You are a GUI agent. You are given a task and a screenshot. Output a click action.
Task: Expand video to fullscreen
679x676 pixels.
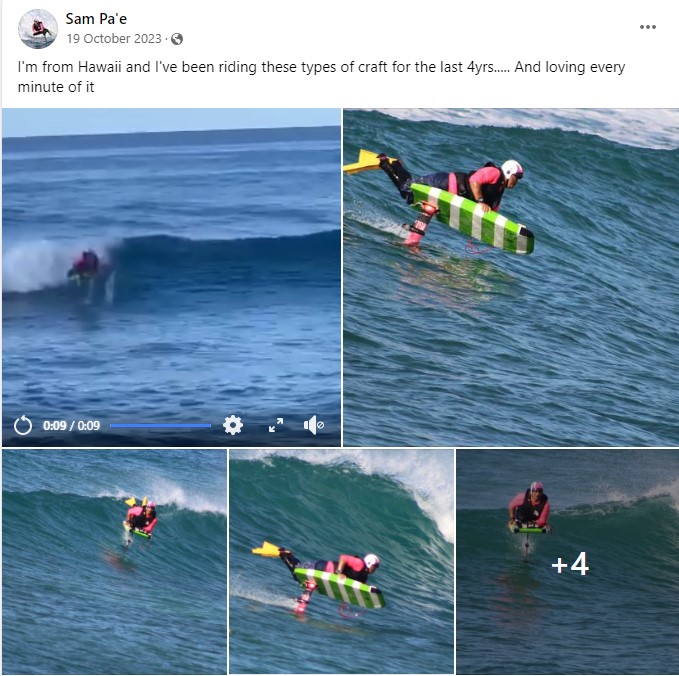(276, 425)
